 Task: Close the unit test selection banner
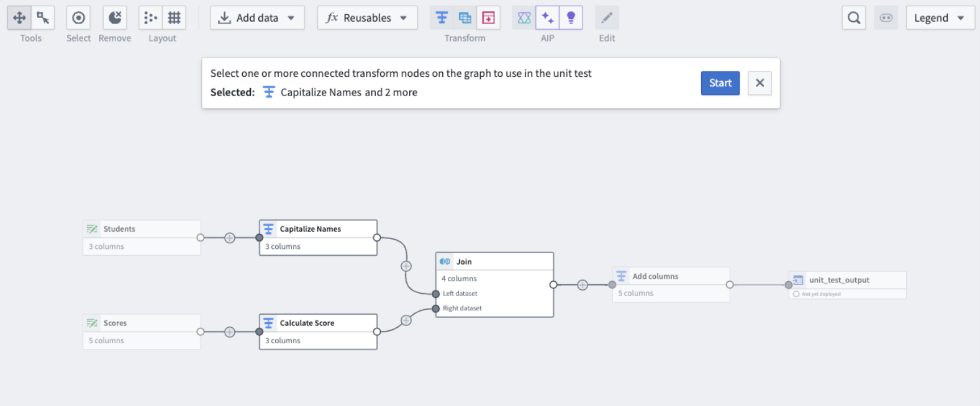tap(760, 83)
